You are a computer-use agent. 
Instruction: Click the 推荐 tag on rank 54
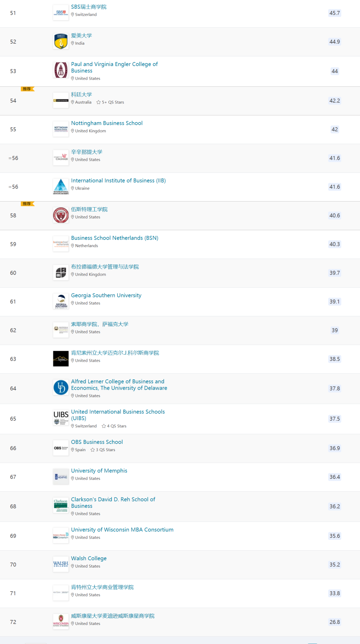pyautogui.click(x=27, y=89)
